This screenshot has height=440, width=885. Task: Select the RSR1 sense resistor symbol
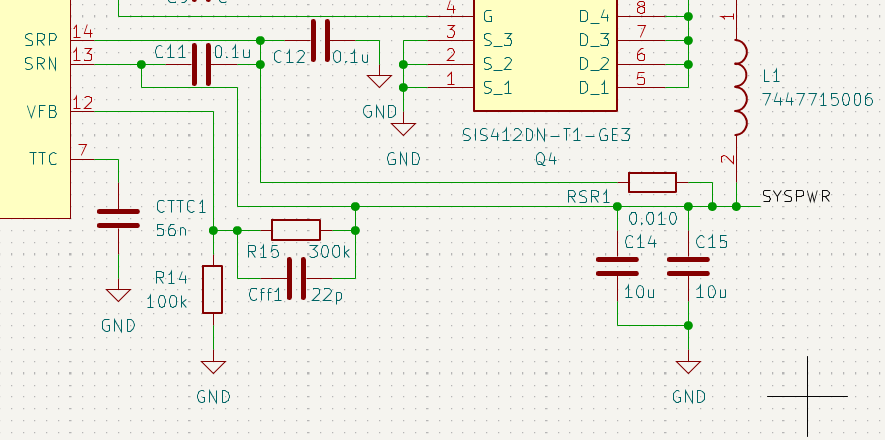[652, 182]
